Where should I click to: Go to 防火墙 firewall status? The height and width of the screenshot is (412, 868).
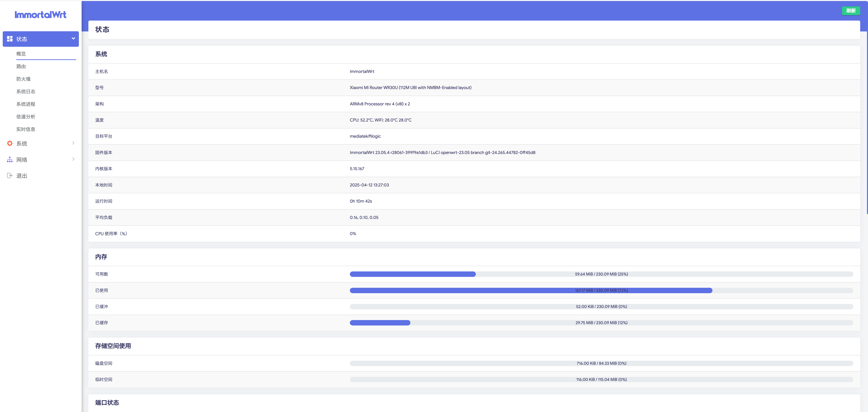tap(23, 79)
